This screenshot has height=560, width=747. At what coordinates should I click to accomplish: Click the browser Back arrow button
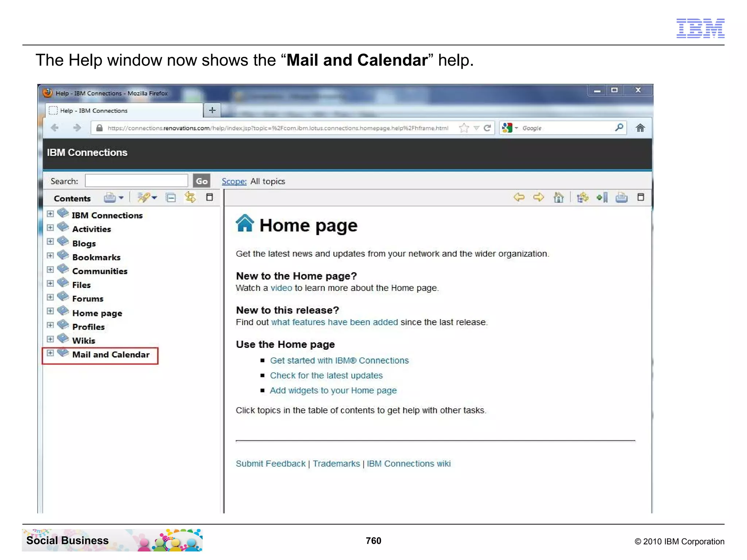[55, 128]
